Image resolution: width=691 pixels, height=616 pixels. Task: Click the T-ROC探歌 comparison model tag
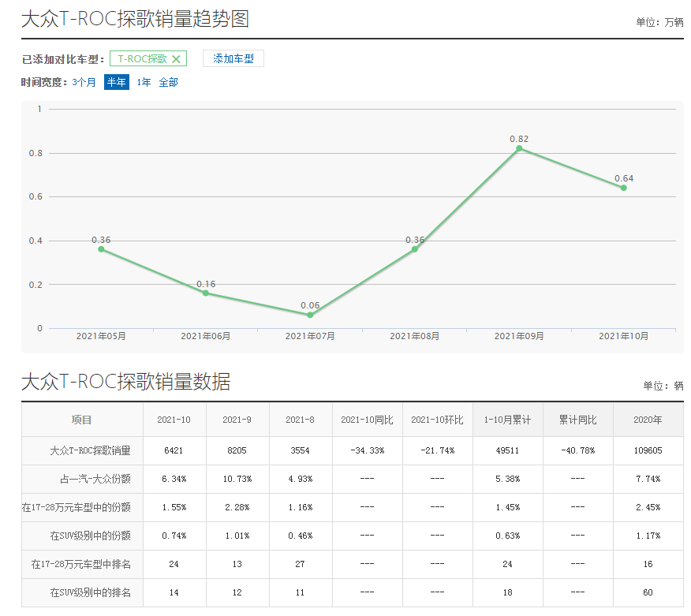pos(148,58)
